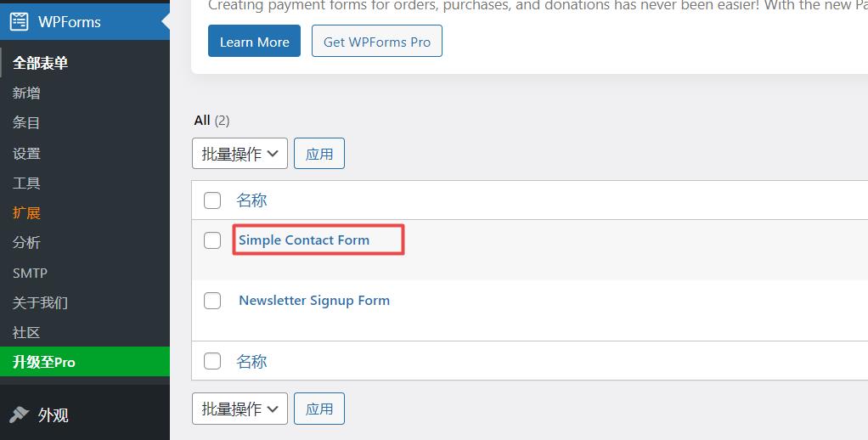
Task: Open the Newsletter Signup Form link
Action: click(314, 301)
